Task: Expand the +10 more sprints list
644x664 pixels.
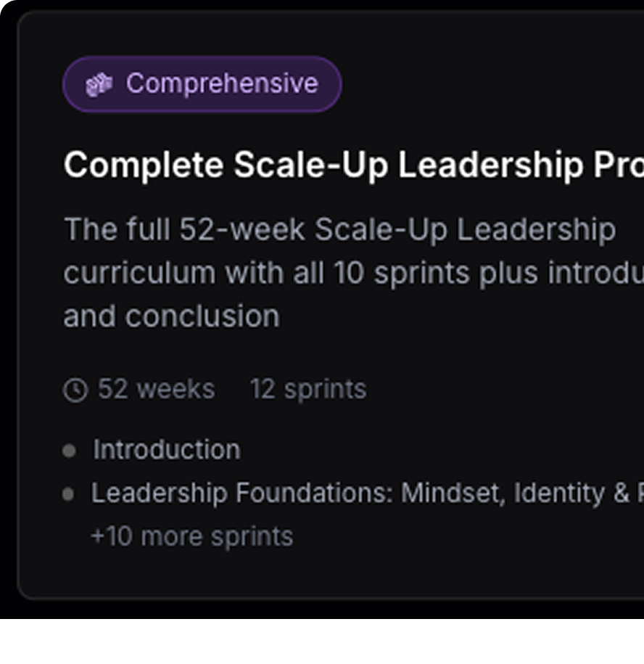Action: coord(191,537)
